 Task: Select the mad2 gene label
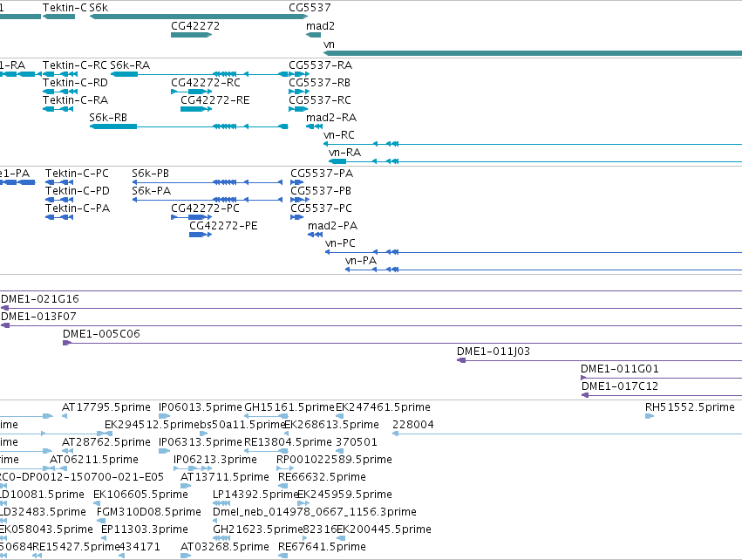pos(320,26)
